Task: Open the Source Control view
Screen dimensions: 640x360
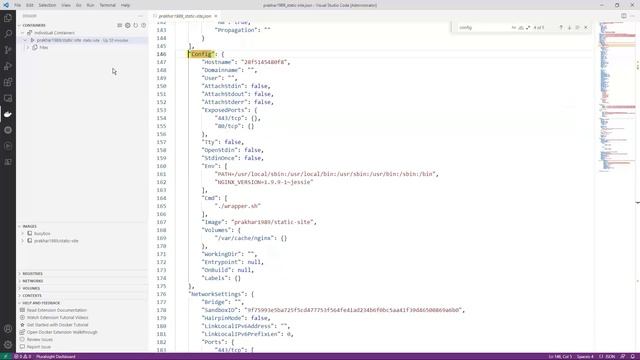Action: [8, 50]
